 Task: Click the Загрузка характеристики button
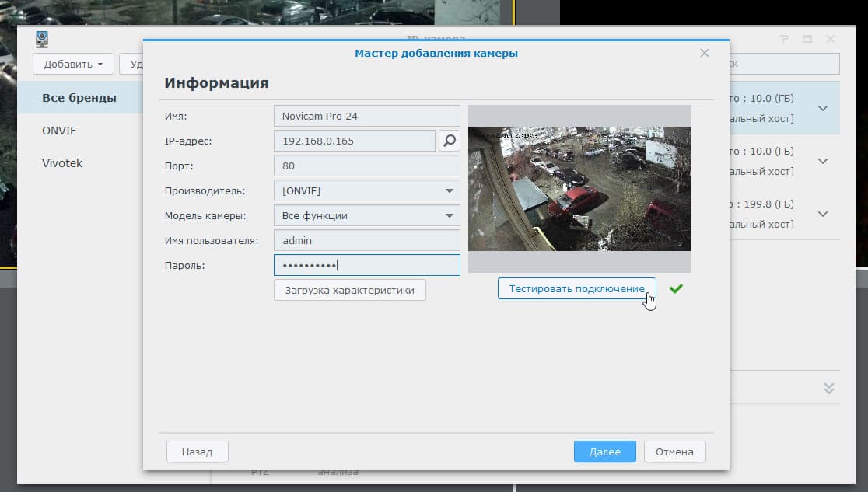point(350,291)
